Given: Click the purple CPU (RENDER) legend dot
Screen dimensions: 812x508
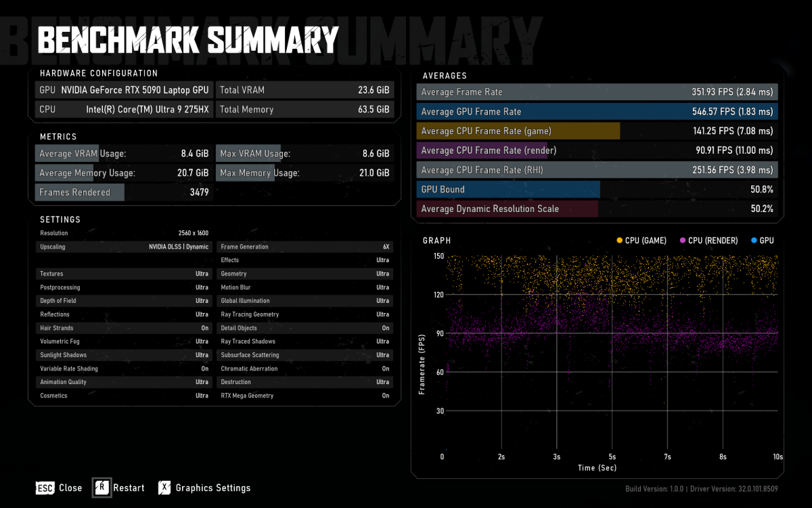Looking at the screenshot, I should [x=683, y=240].
